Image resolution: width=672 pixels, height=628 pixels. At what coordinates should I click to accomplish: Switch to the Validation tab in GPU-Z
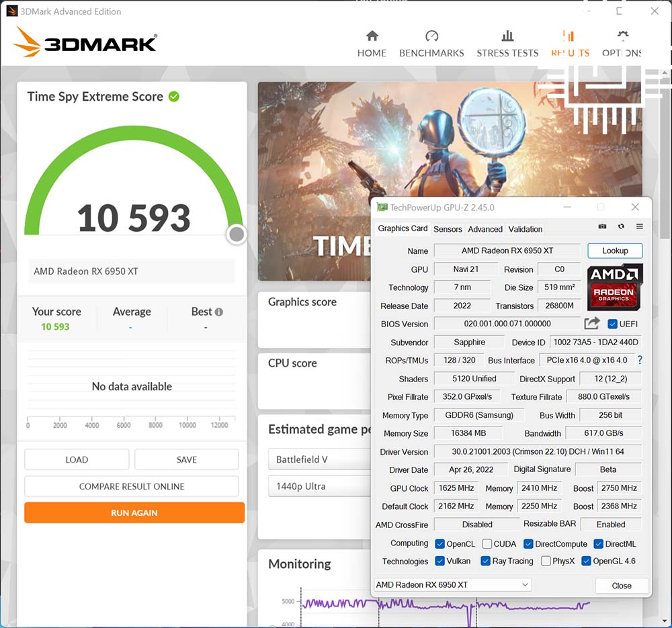[x=526, y=229]
